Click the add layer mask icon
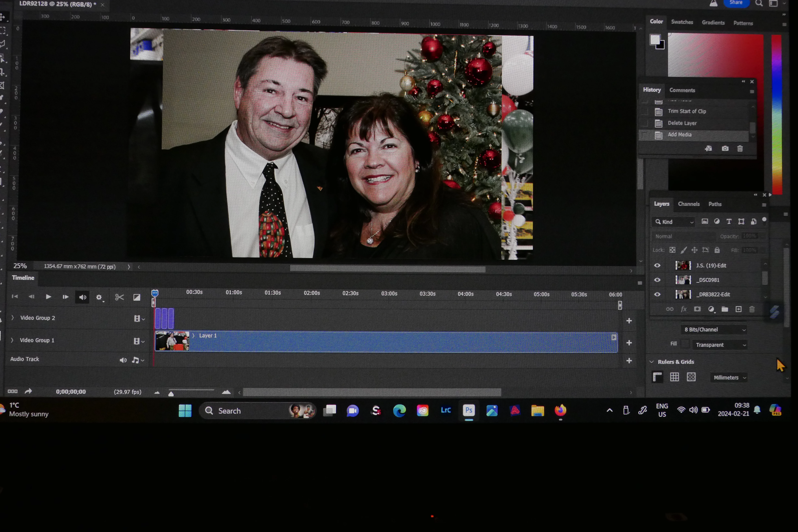Image resolution: width=798 pixels, height=532 pixels. (697, 309)
